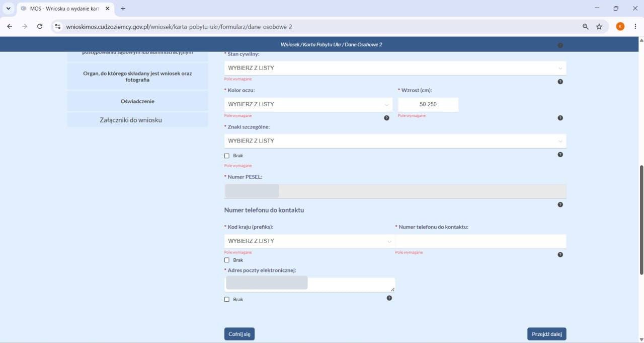Expand Stan cywilny dropdown list
644x343 pixels.
395,68
